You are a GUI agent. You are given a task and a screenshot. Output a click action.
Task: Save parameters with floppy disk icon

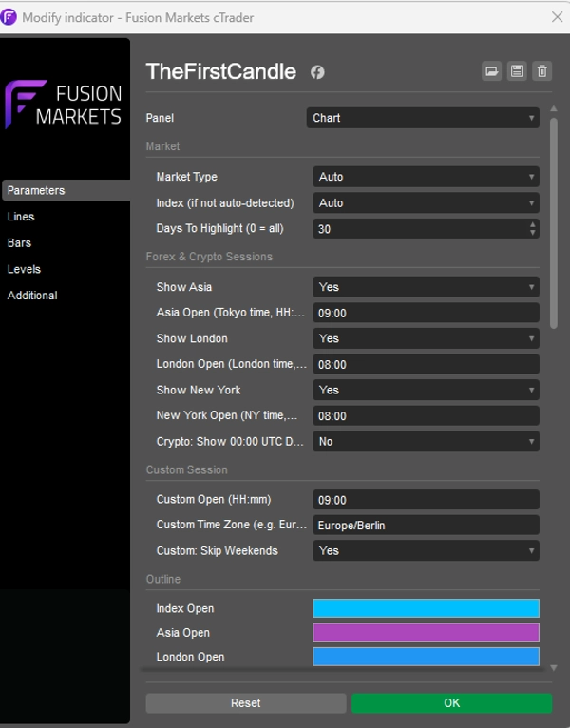point(517,71)
